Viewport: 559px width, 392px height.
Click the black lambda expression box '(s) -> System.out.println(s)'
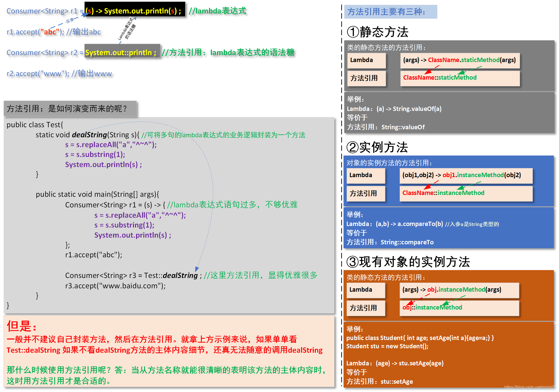[135, 10]
